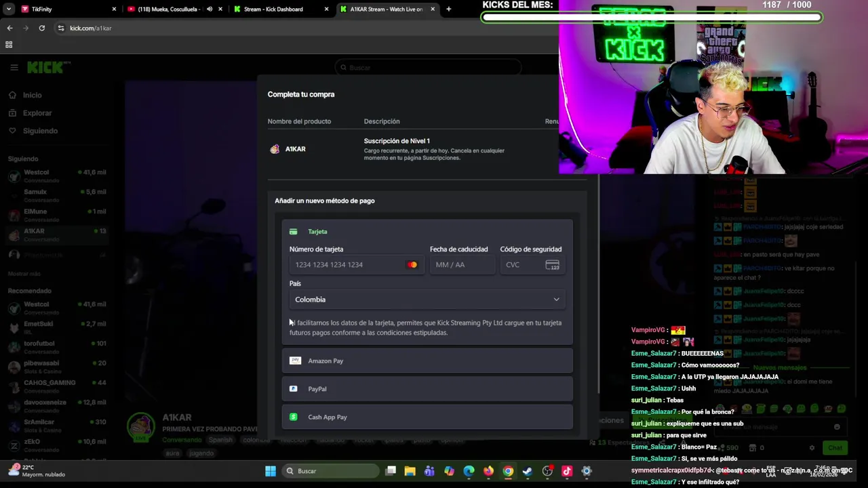Image resolution: width=868 pixels, height=488 pixels.
Task: Open OBS Studio from taskbar
Action: (547, 471)
